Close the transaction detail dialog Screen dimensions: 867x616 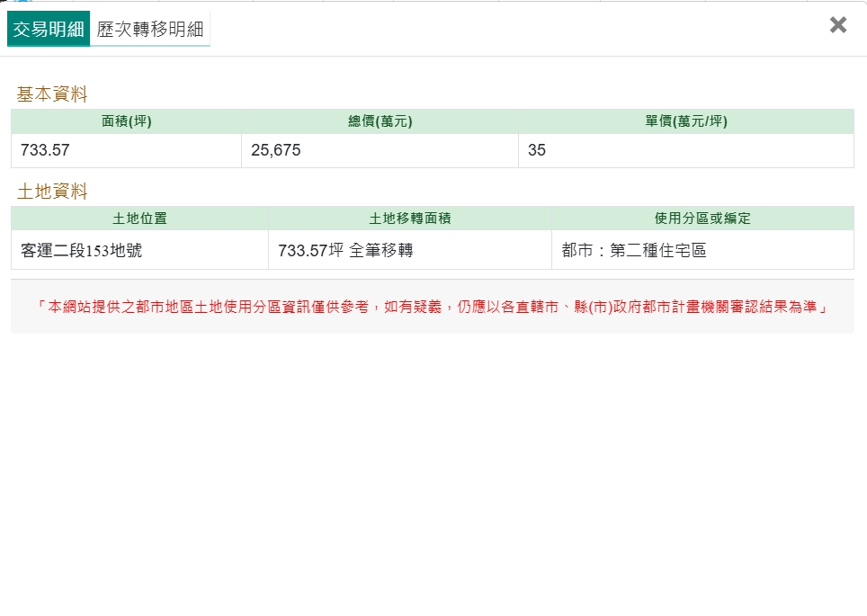(x=837, y=25)
